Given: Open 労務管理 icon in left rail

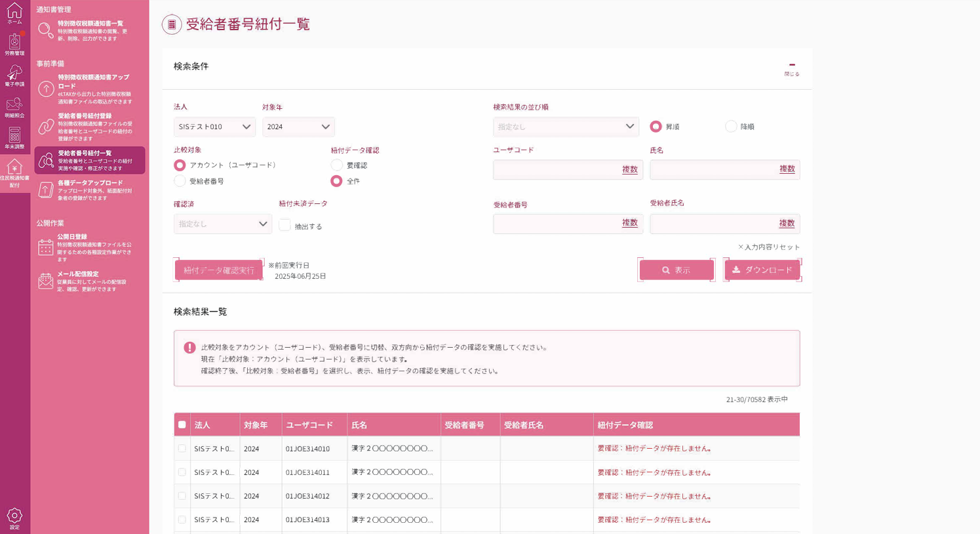Looking at the screenshot, I should [14, 44].
